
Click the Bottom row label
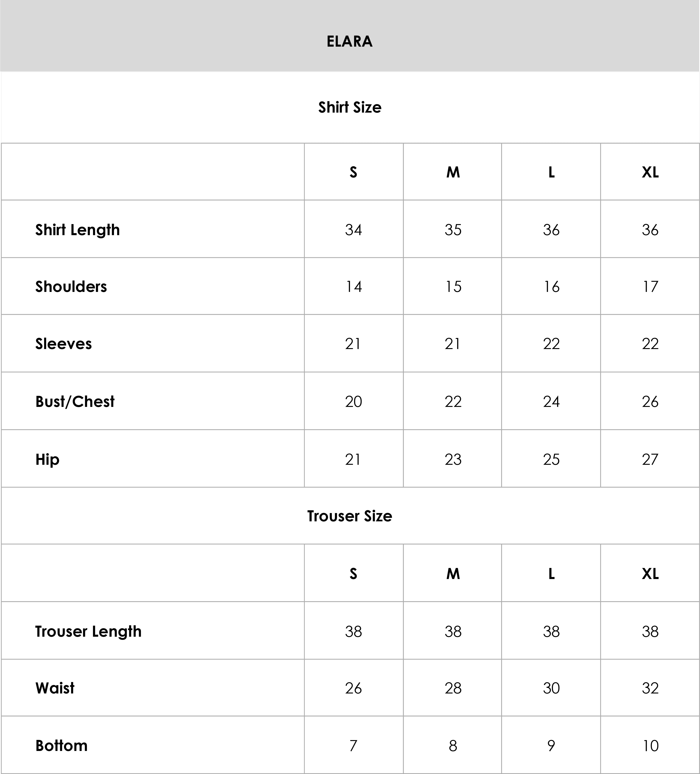coord(61,746)
